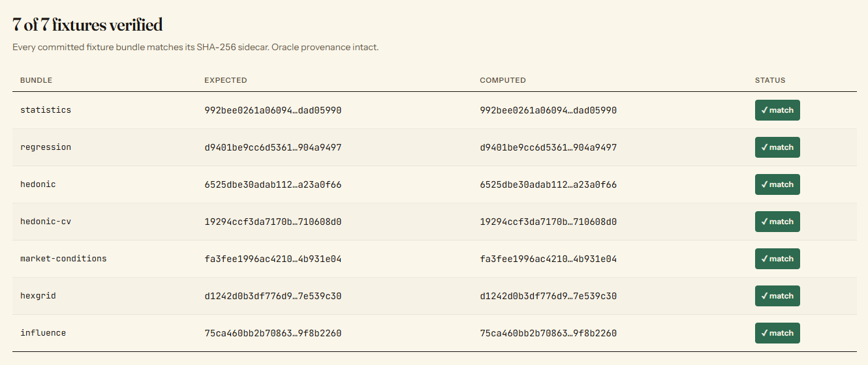The image size is (868, 365).
Task: Click the SHA-256 sidecar description text
Action: pyautogui.click(x=195, y=48)
